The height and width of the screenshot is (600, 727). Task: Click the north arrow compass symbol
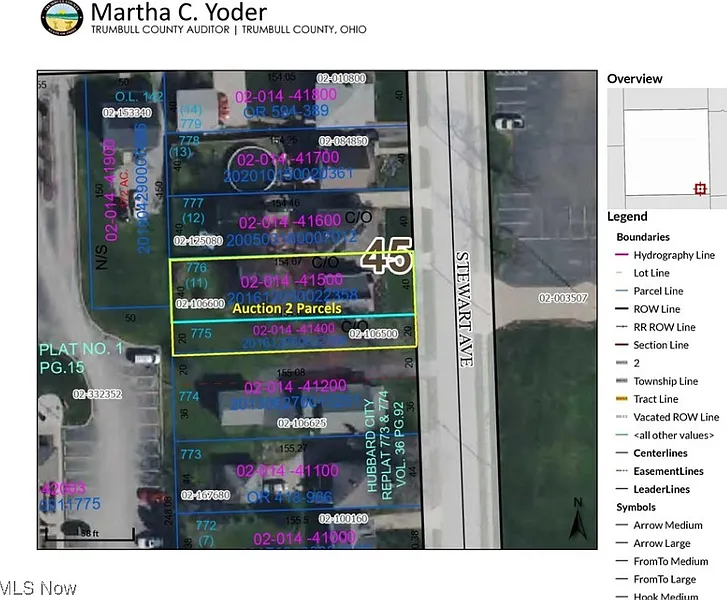point(577,520)
